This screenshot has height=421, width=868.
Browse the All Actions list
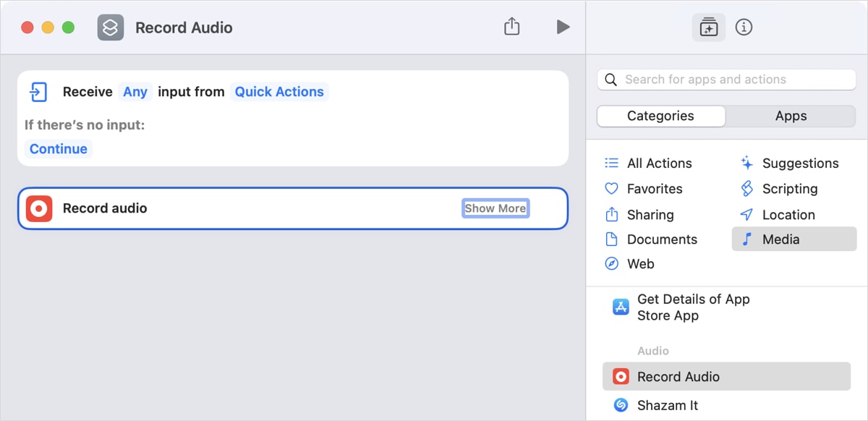[660, 163]
